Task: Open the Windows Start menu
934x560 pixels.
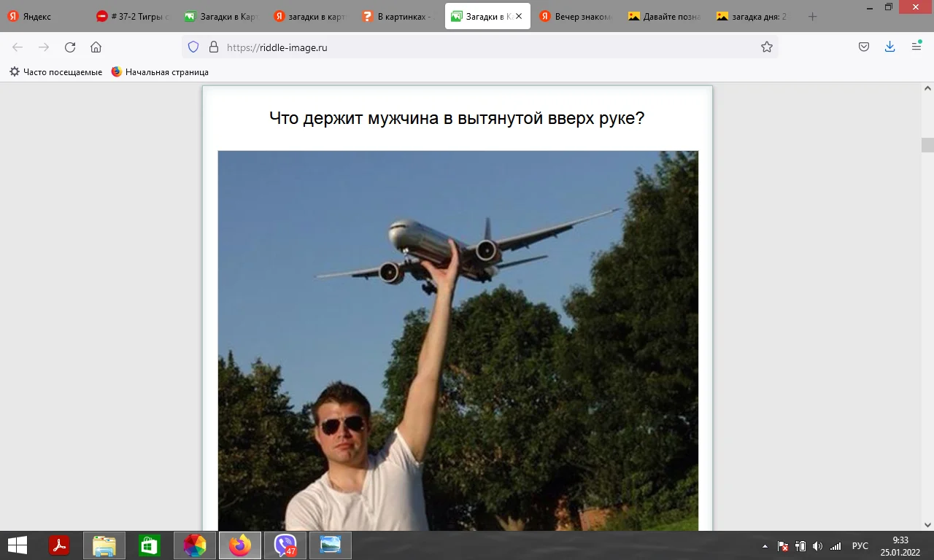Action: click(x=17, y=545)
